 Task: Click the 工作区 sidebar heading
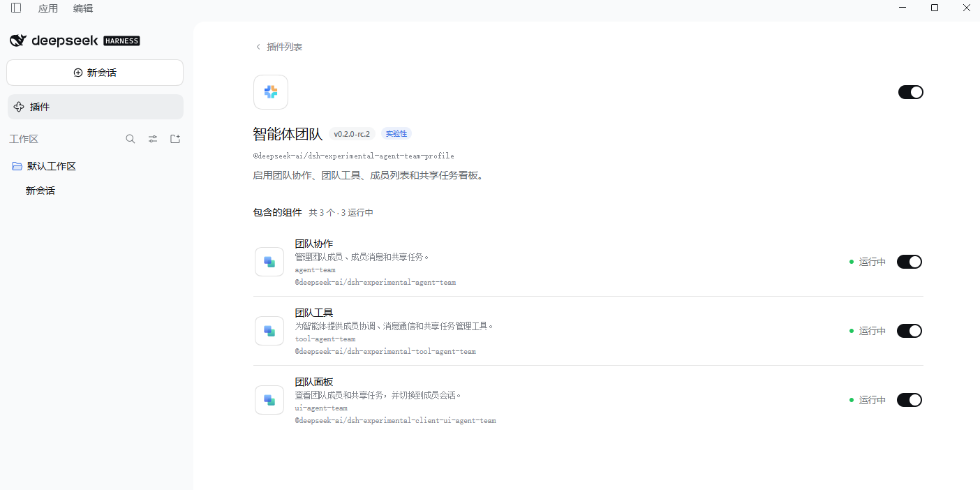[x=24, y=139]
